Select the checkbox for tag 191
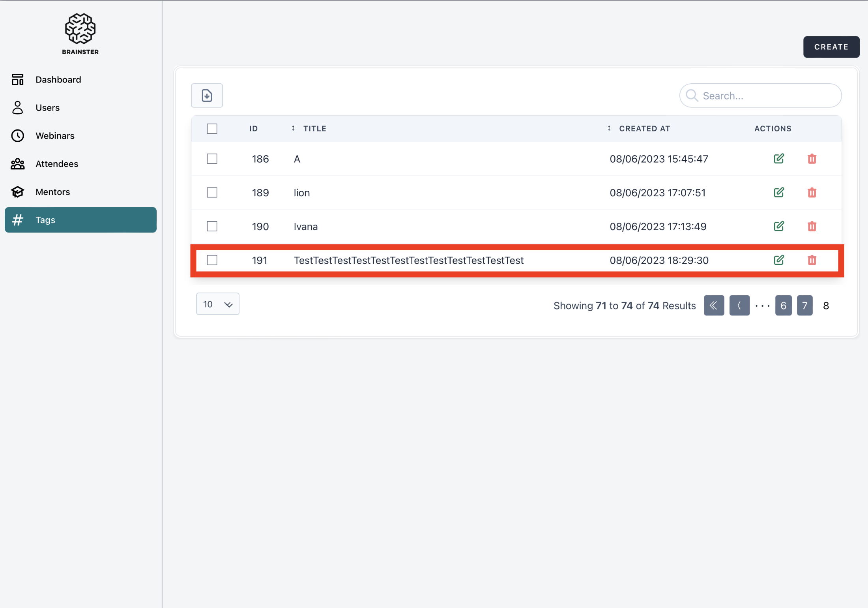Screen dimensions: 868x608 [212, 260]
